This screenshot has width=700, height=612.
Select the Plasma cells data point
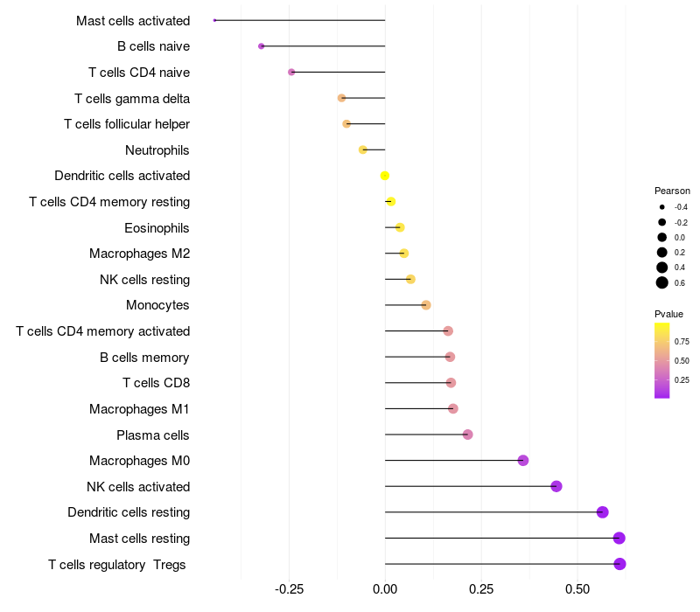tap(467, 435)
